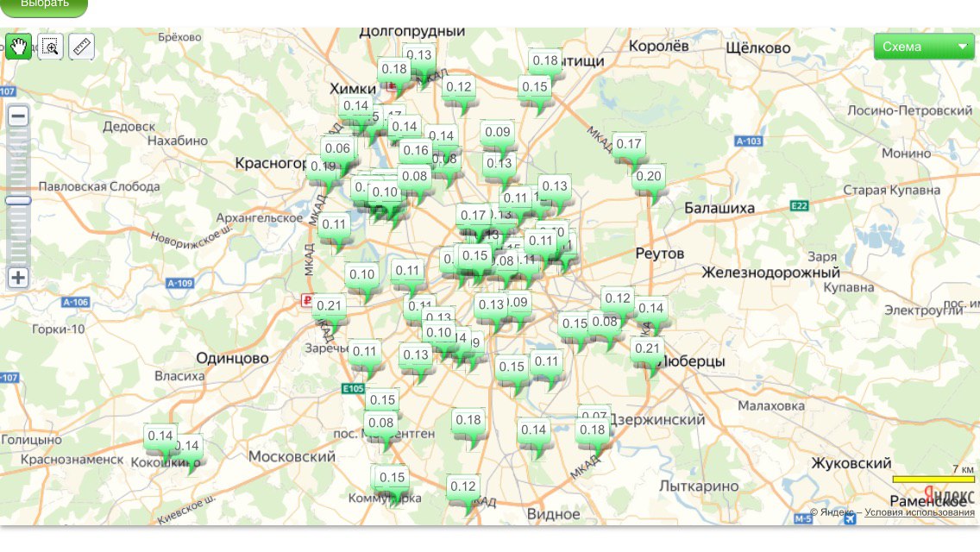Zoom in with the plus button
The height and width of the screenshot is (552, 980).
point(18,277)
